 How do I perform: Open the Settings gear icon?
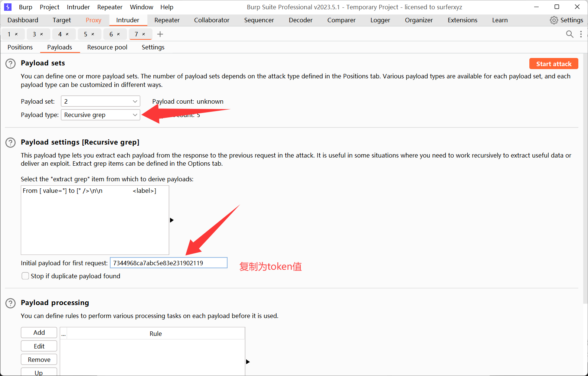coord(554,20)
